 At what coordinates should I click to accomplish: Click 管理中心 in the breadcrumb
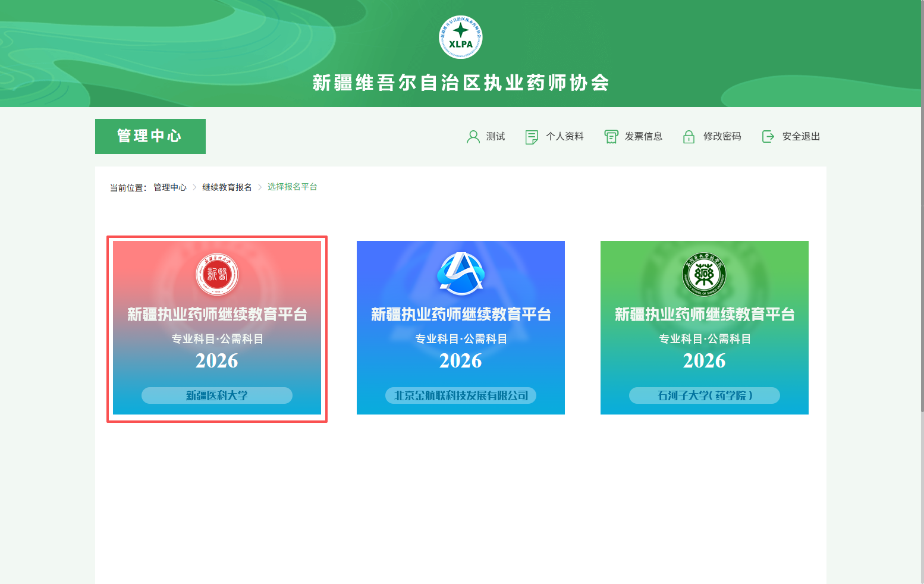170,187
